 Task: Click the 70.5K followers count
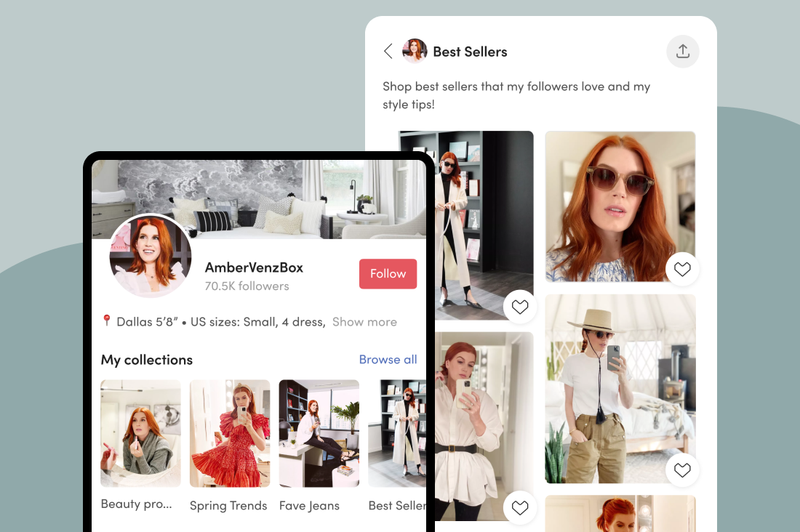tap(247, 286)
